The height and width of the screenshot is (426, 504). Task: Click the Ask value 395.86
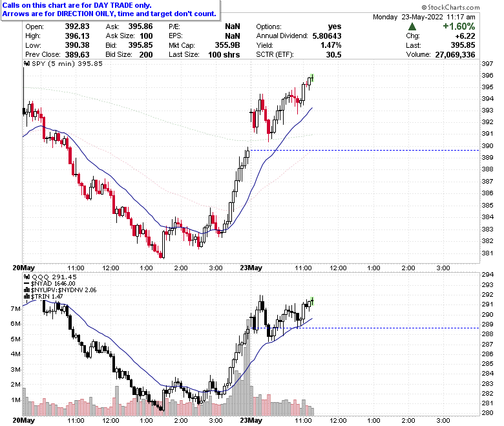pos(140,27)
